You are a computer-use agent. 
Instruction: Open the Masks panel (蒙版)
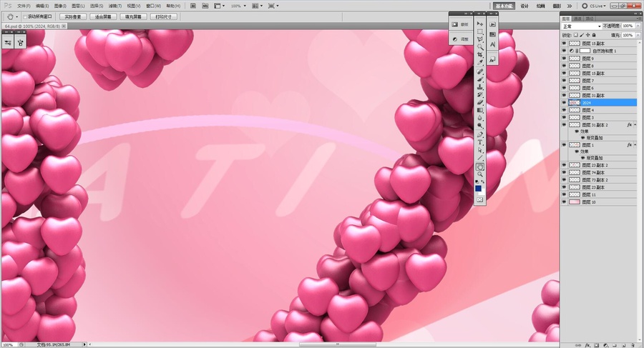point(460,24)
